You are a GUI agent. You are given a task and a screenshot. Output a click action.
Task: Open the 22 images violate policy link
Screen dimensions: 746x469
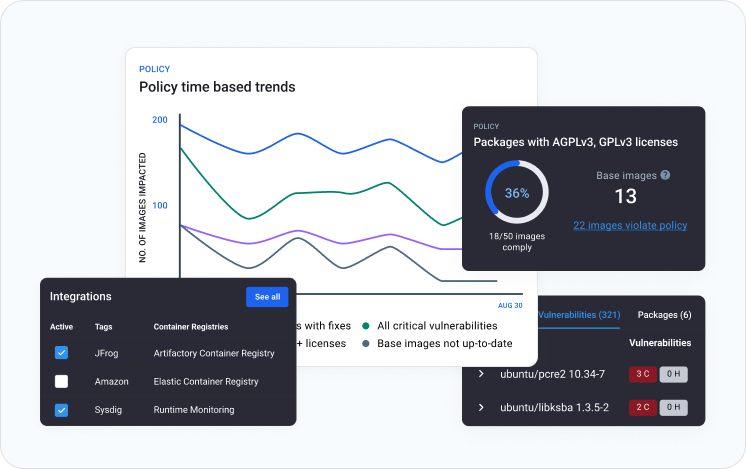(x=630, y=226)
